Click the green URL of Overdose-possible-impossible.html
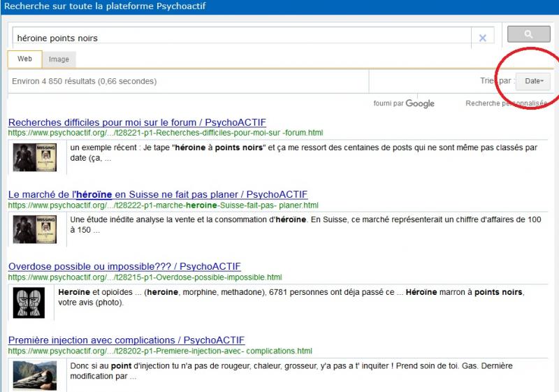 [x=145, y=277]
